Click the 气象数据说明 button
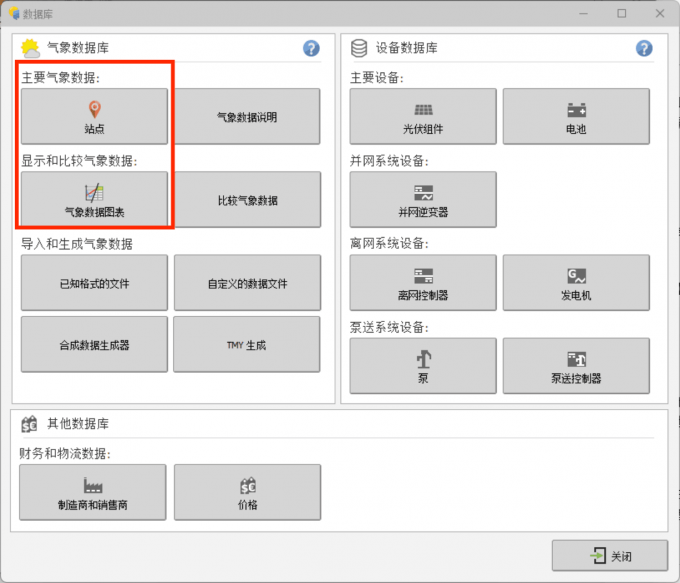This screenshot has height=583, width=680. pyautogui.click(x=247, y=116)
